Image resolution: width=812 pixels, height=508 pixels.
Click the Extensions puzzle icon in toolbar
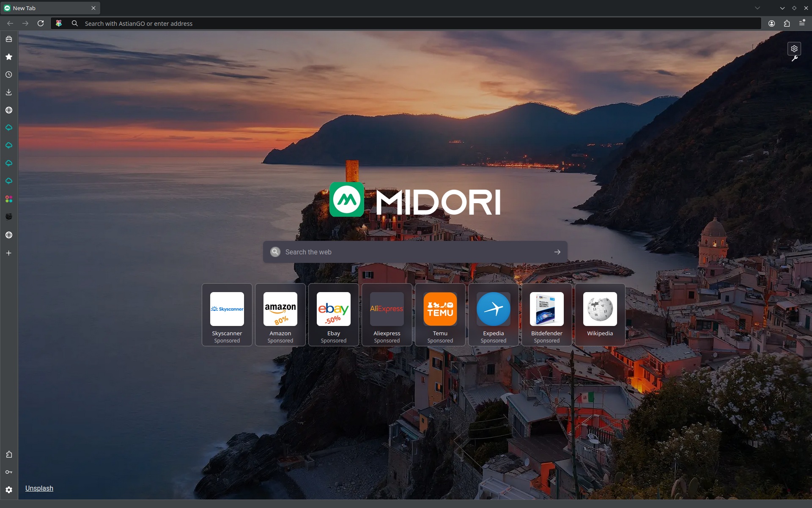(787, 24)
